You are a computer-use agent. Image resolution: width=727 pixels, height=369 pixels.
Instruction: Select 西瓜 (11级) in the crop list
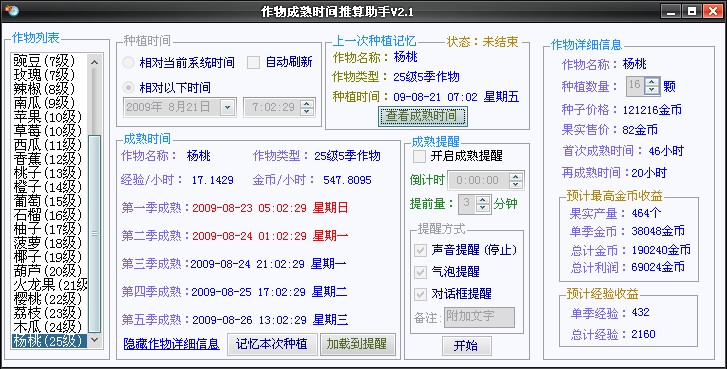[49, 145]
